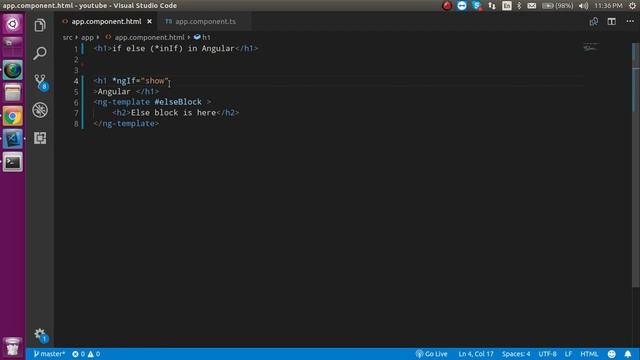Click the mail indicator in top panel
The image size is (640, 360).
coord(531,6)
